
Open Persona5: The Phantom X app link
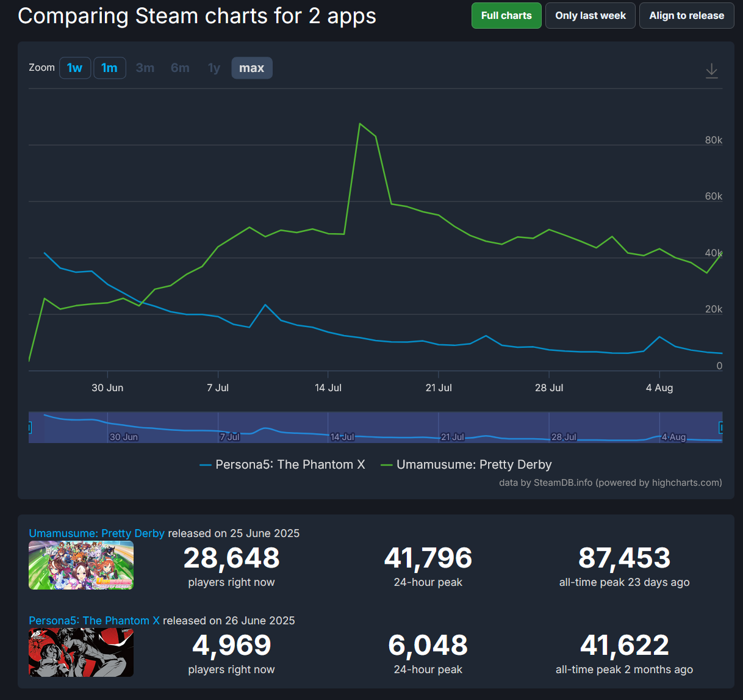[94, 621]
